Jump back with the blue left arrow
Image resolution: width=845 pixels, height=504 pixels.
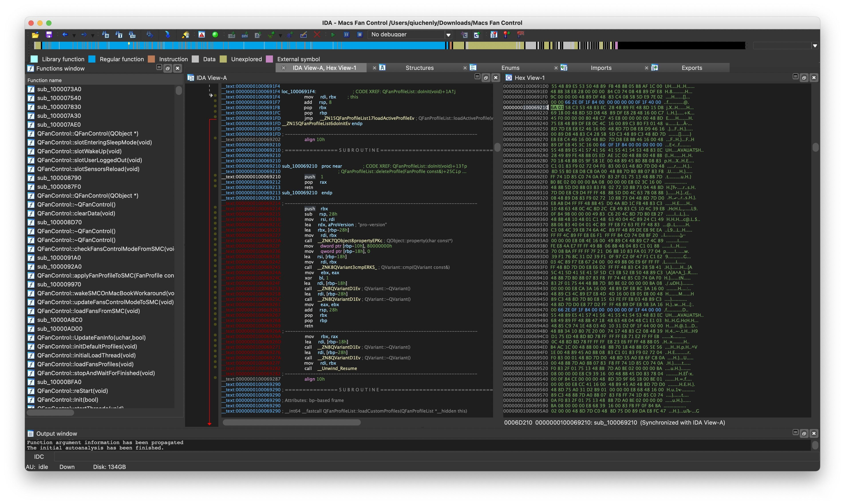click(x=65, y=35)
